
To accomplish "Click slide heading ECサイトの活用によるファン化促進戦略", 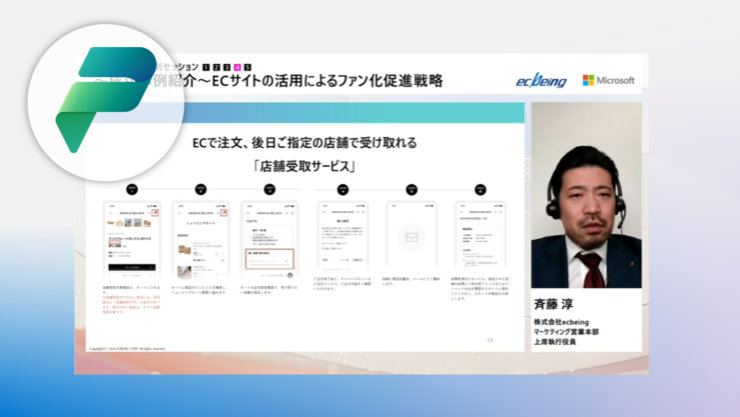I will (x=327, y=81).
